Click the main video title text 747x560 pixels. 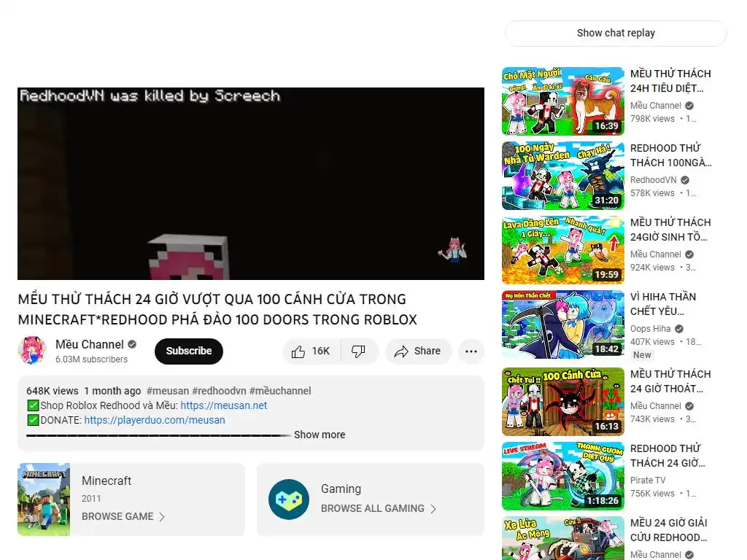coord(217,309)
